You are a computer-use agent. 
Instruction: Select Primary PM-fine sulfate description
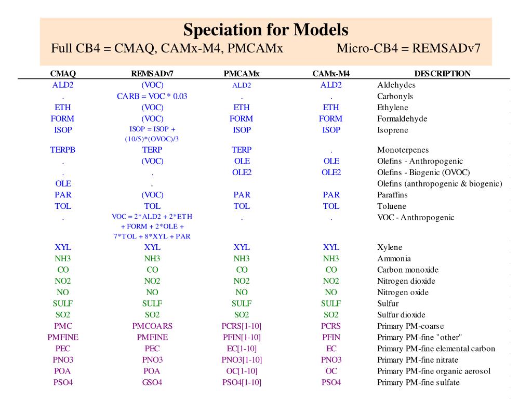pyautogui.click(x=418, y=382)
